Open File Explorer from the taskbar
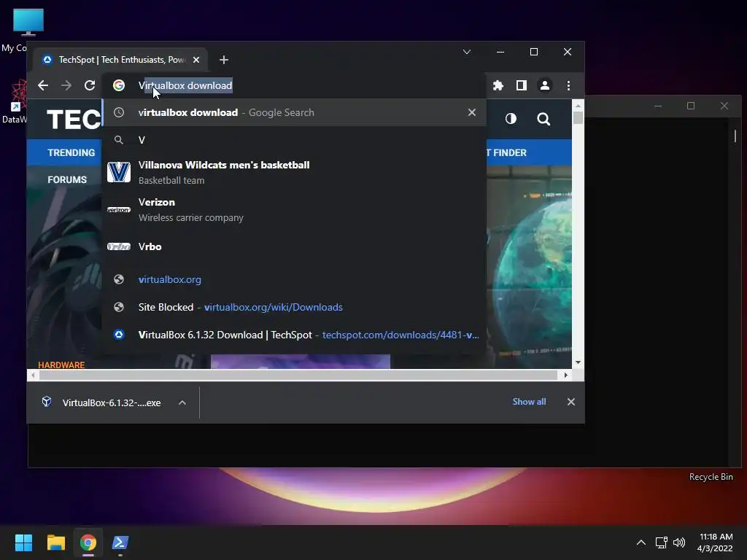This screenshot has height=560, width=747. pos(55,542)
